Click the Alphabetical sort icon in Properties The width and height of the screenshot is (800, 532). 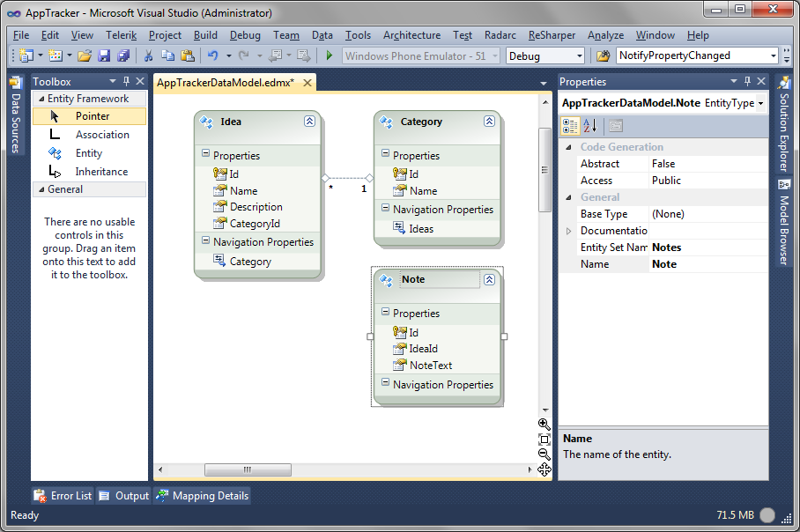589,125
